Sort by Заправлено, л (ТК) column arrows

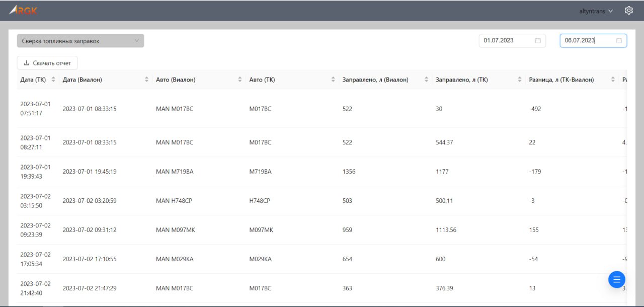(520, 80)
